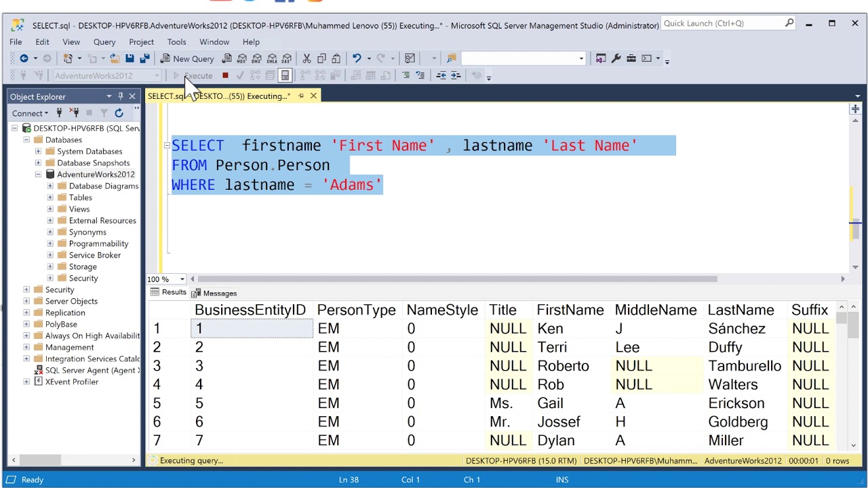Expand the Tables folder node
The image size is (868, 488).
[50, 197]
